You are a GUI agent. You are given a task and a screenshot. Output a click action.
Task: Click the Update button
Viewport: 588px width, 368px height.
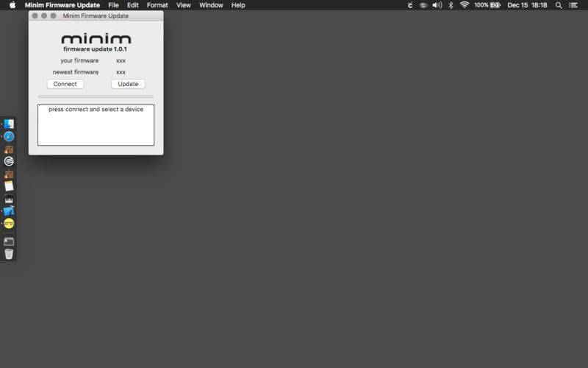coord(128,84)
